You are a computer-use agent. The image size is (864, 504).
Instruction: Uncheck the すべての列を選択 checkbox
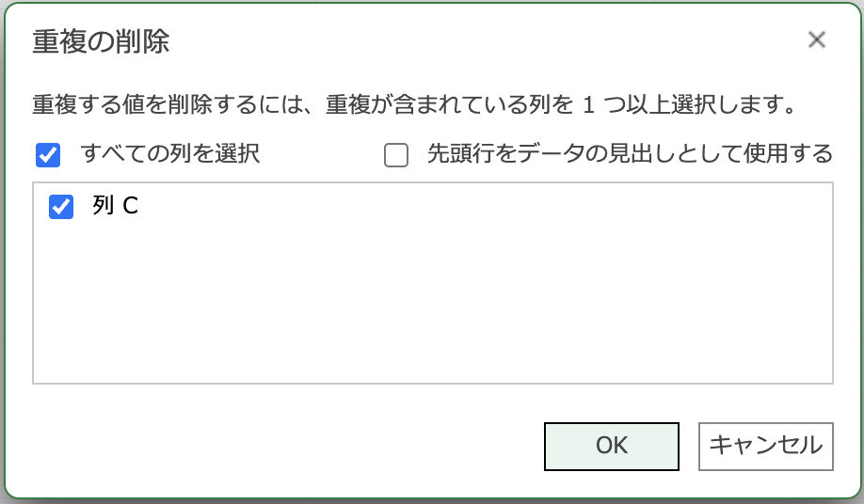48,154
